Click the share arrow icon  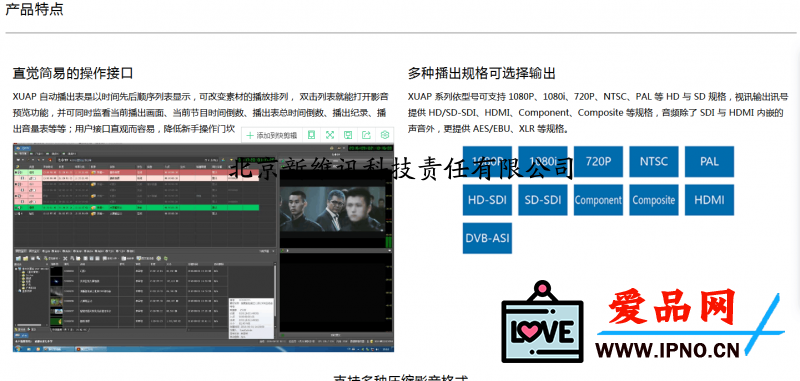[x=366, y=135]
